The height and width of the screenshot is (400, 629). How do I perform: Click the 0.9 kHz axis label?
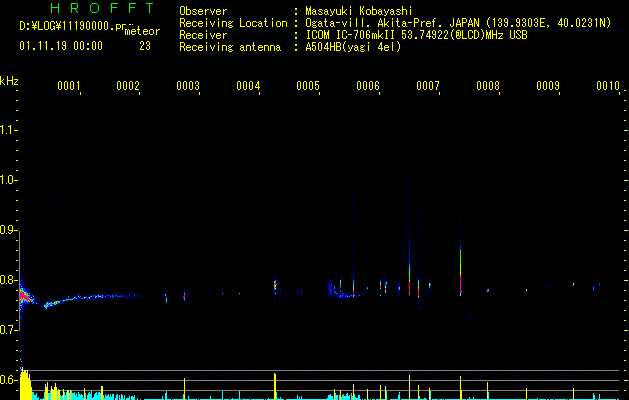click(x=8, y=230)
